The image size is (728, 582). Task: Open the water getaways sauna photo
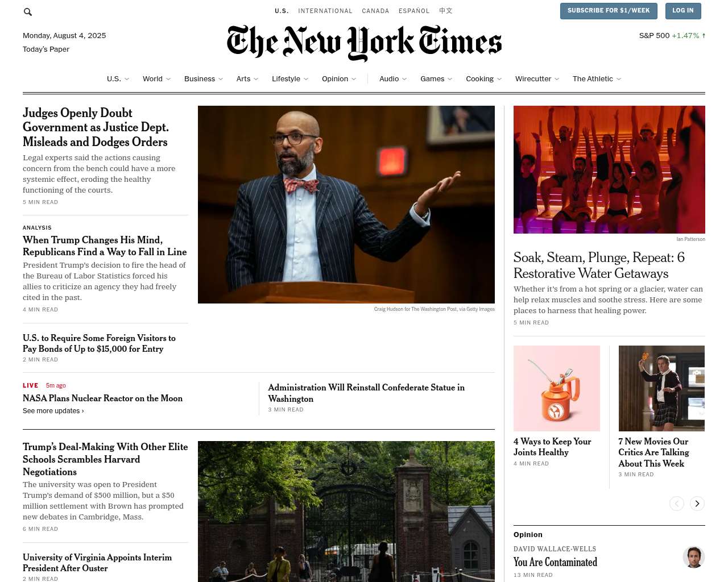pos(609,169)
